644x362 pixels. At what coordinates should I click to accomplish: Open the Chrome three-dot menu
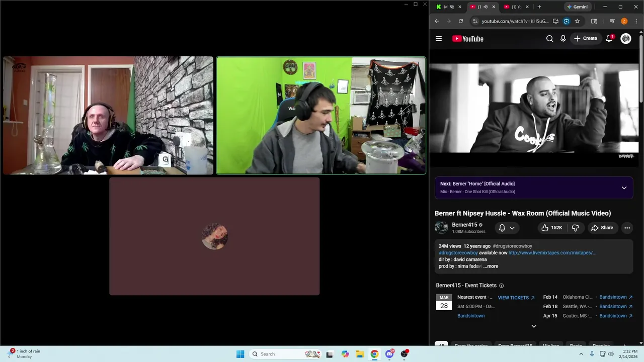[x=636, y=21]
